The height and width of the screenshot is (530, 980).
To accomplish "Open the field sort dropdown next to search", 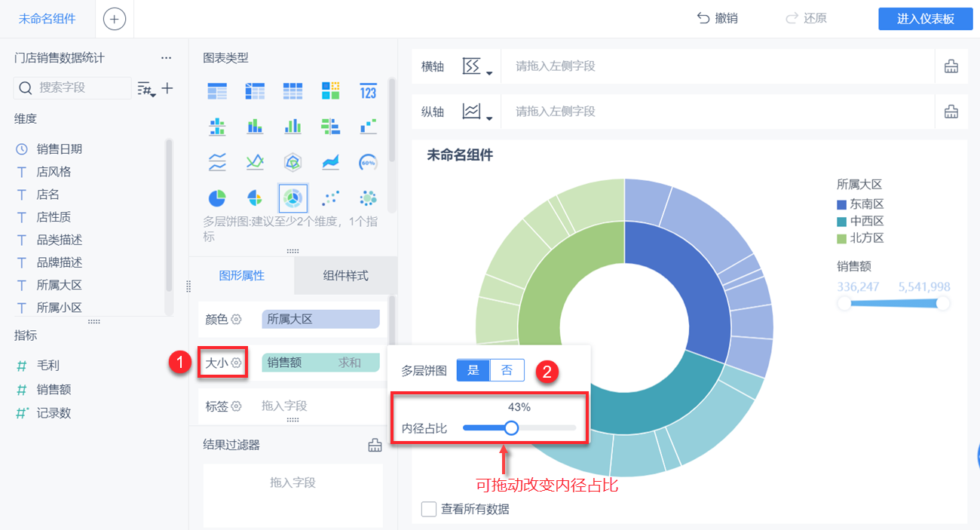I will click(146, 88).
